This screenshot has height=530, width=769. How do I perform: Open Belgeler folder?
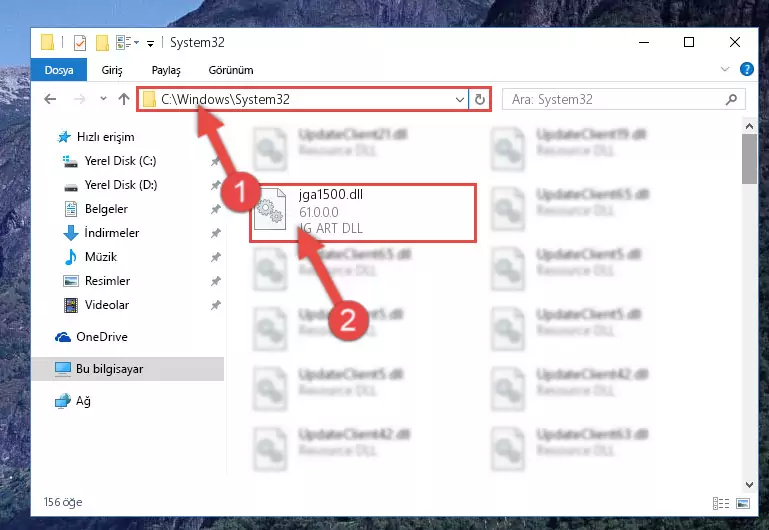[105, 209]
